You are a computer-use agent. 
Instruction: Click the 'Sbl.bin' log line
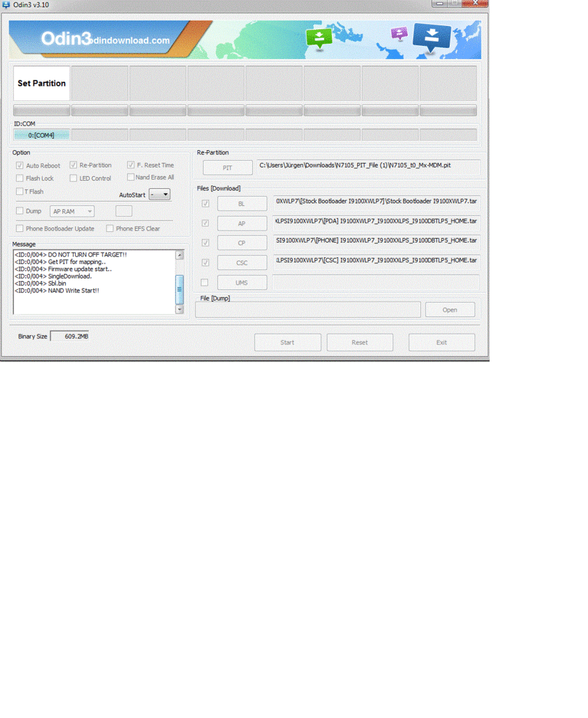point(41,283)
